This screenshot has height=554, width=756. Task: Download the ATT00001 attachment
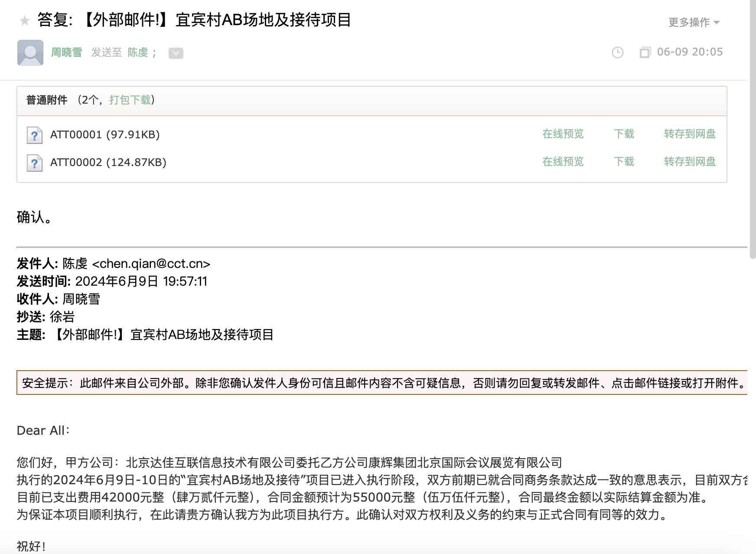[x=624, y=134]
